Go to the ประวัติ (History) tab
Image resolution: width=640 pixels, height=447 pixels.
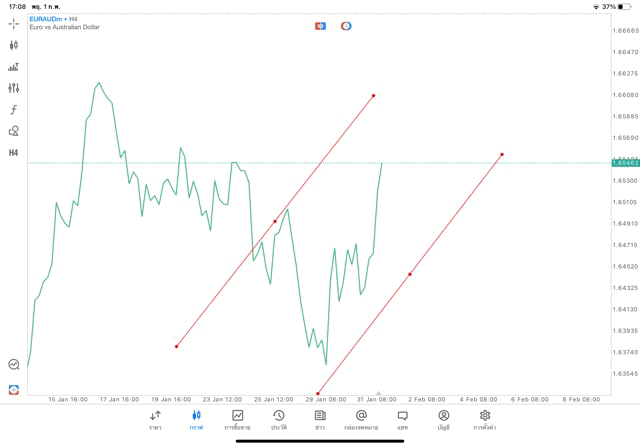pos(279,419)
